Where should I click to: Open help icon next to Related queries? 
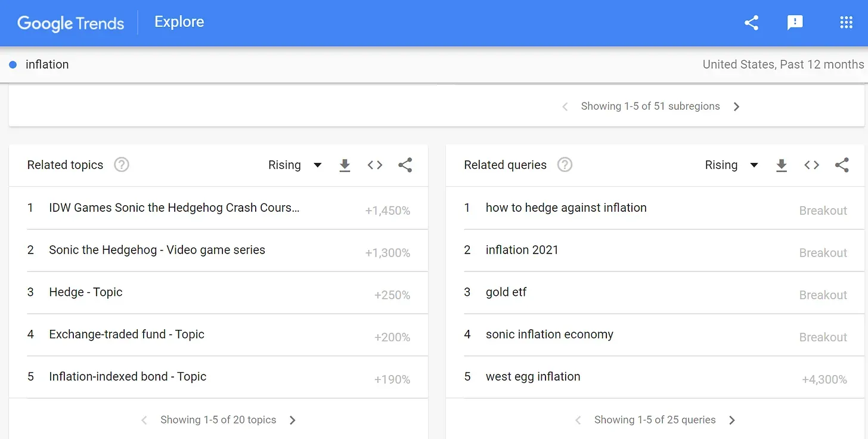tap(565, 165)
